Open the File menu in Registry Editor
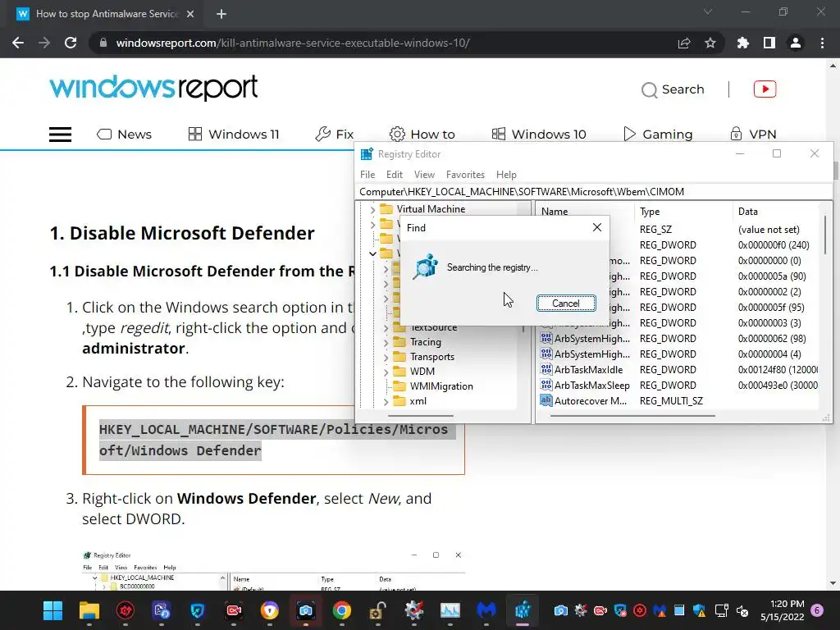 367,175
